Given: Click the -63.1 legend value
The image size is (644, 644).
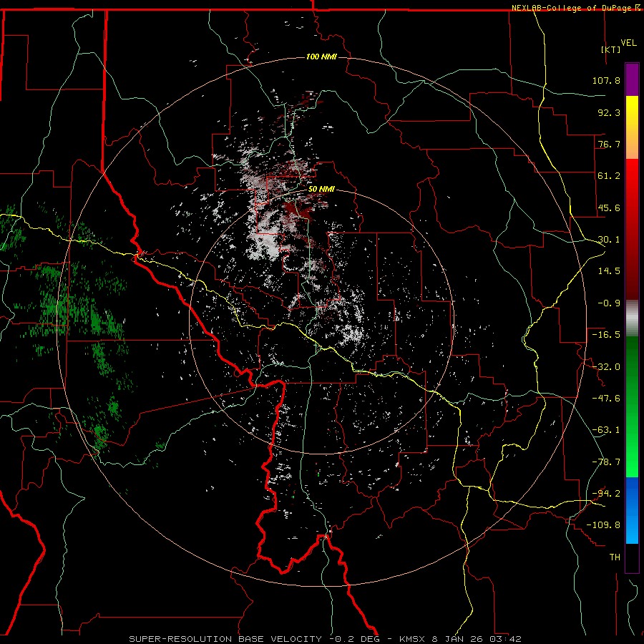Looking at the screenshot, I should [606, 430].
